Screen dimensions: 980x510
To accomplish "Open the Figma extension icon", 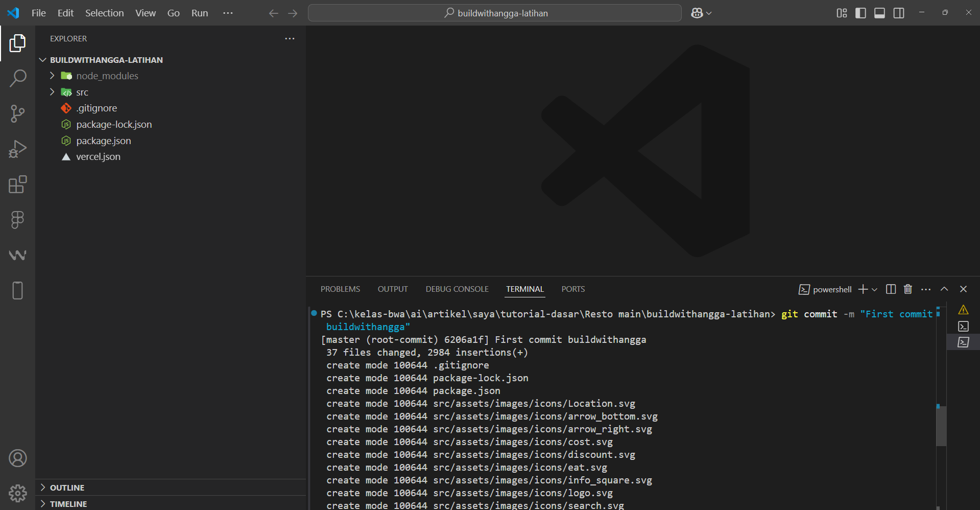I will (x=17, y=220).
